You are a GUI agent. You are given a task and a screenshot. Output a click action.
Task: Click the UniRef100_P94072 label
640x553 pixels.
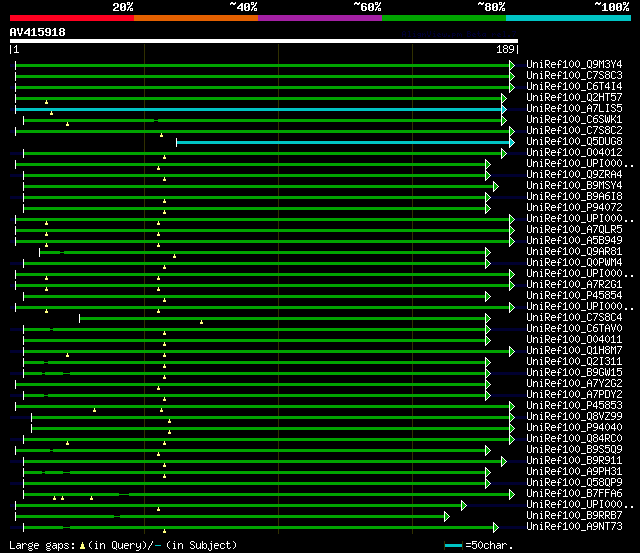574,208
